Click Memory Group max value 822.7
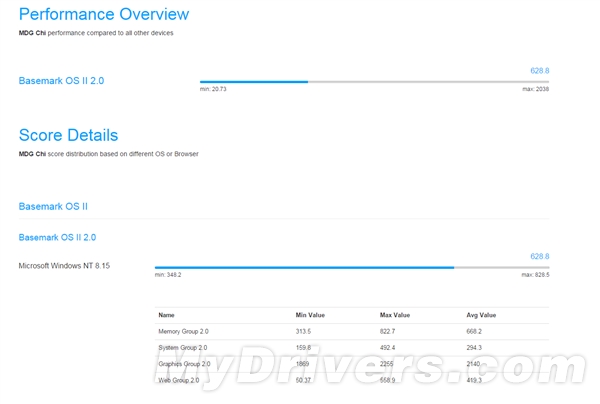The height and width of the screenshot is (404, 600). click(x=387, y=331)
